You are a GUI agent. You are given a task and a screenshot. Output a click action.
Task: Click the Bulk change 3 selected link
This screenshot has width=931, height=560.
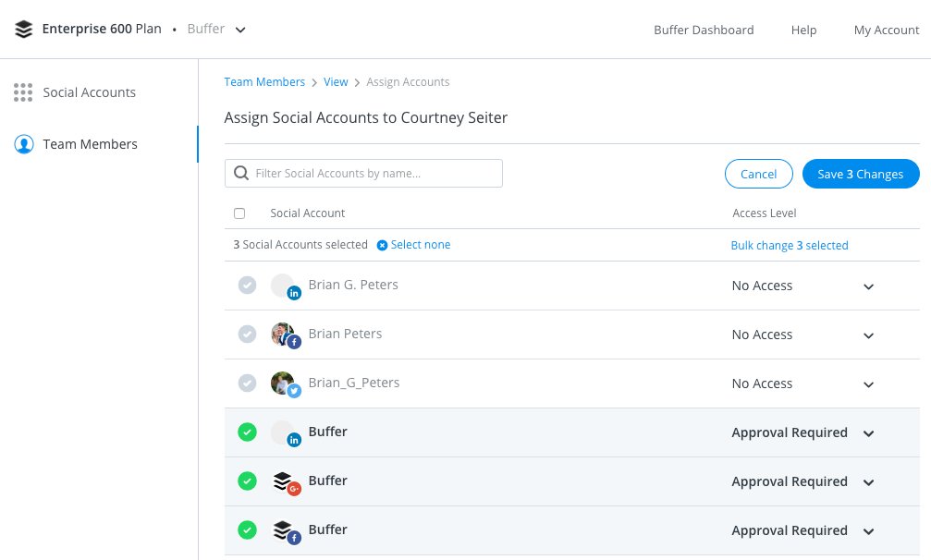(789, 246)
